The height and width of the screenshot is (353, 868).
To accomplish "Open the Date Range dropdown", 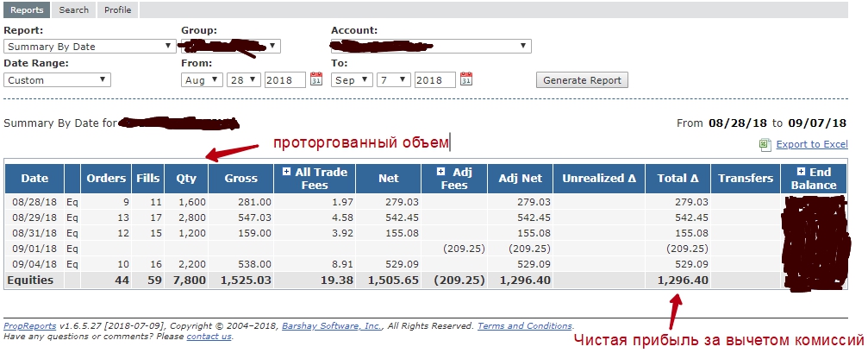I will (x=58, y=80).
